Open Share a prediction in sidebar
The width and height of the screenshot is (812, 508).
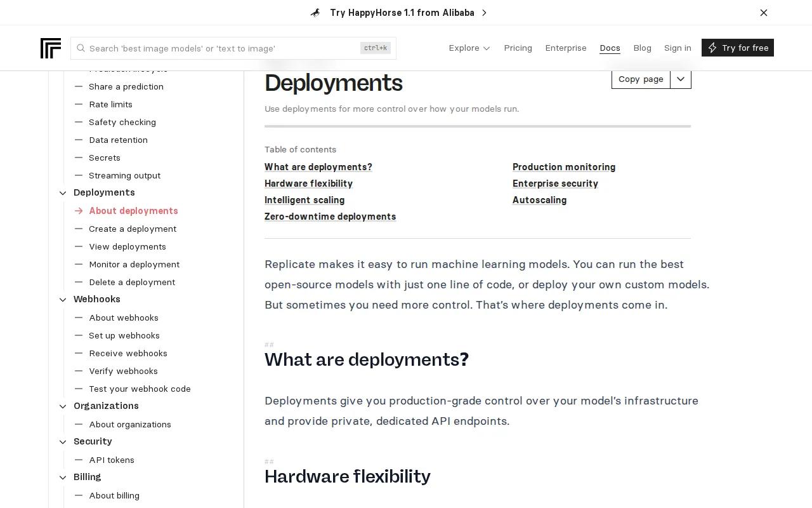pyautogui.click(x=126, y=86)
